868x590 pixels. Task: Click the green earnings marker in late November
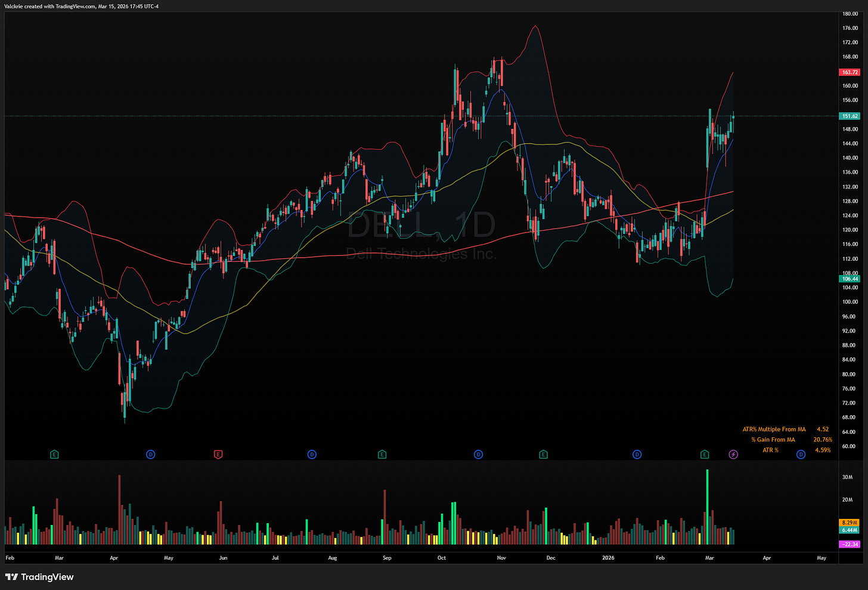[x=543, y=455]
